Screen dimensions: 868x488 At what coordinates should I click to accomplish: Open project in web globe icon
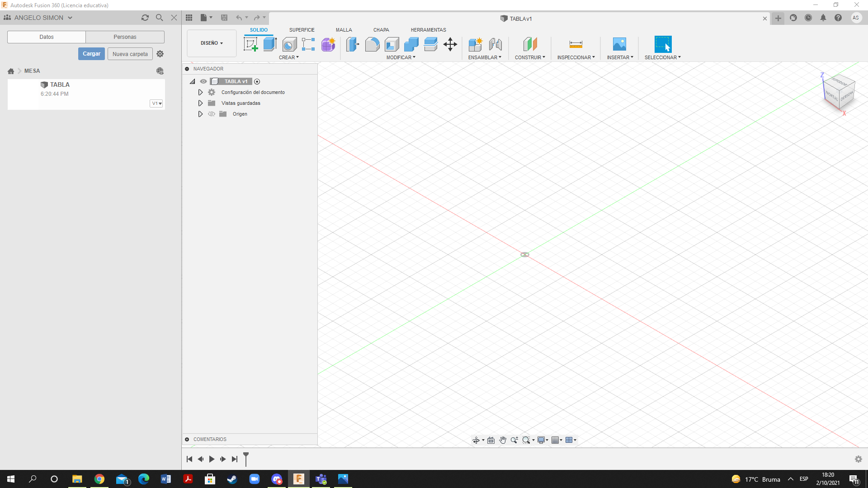pos(160,71)
